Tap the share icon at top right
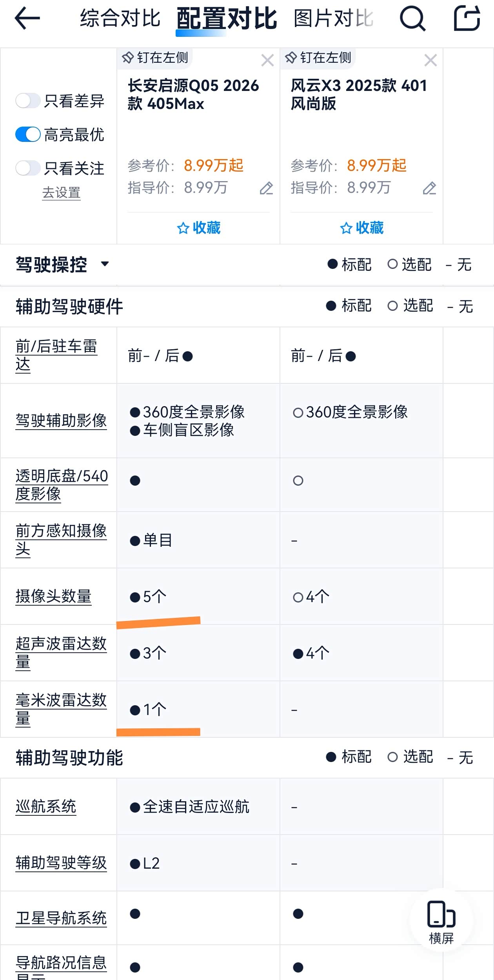494x980 pixels. coord(467,18)
